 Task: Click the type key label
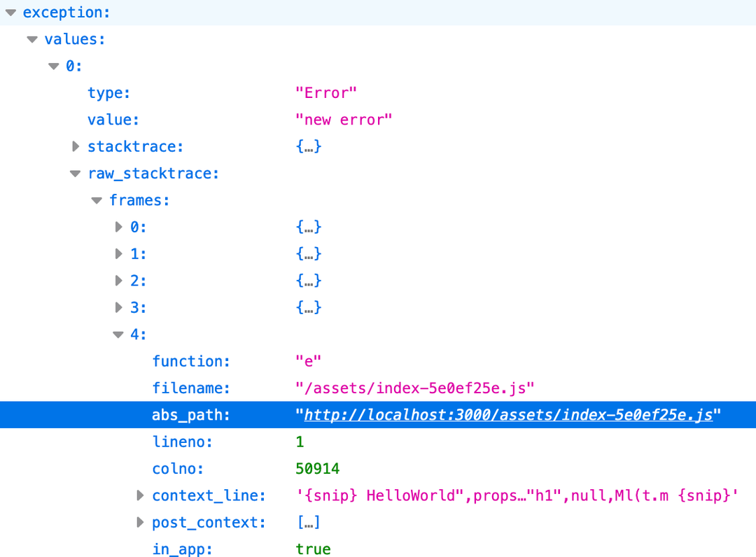[108, 92]
